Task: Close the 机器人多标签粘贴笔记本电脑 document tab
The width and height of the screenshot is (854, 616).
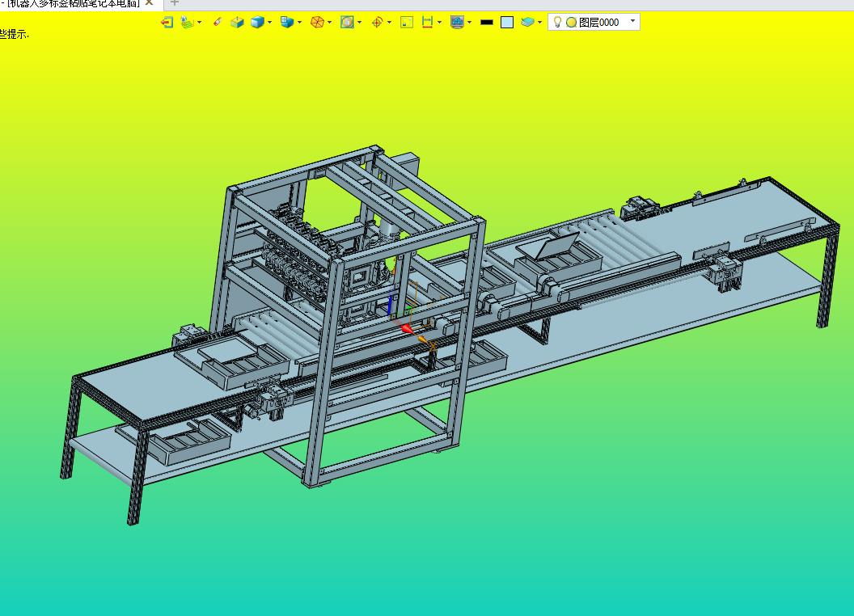Action: (x=150, y=3)
